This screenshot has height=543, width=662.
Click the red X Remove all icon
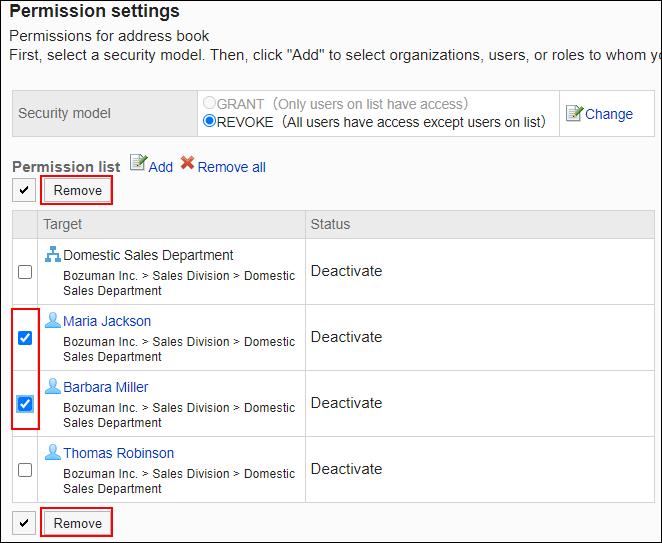187,163
